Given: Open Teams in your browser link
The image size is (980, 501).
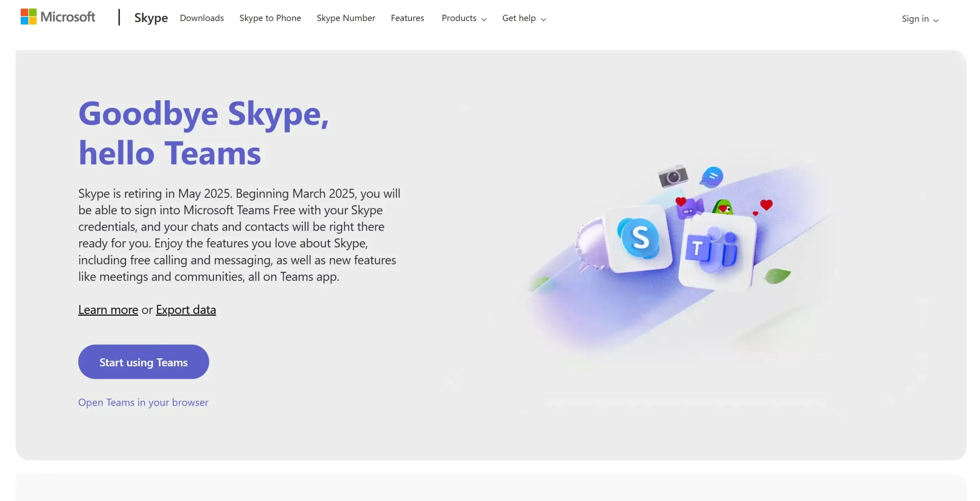Looking at the screenshot, I should pyautogui.click(x=143, y=402).
